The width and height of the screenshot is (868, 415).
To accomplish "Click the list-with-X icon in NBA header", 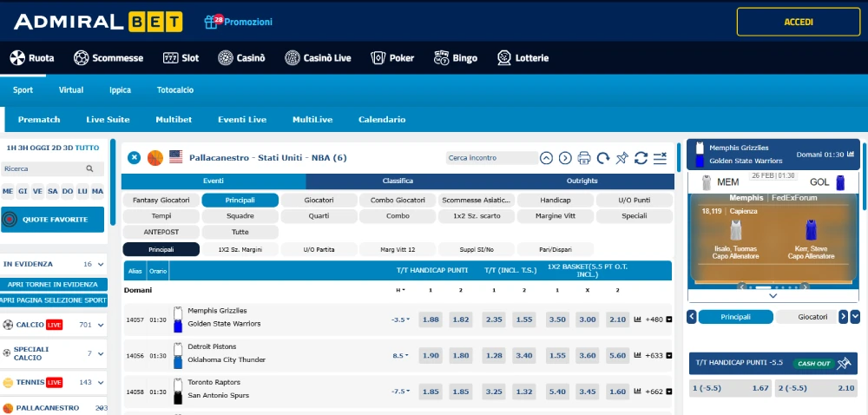I will click(660, 158).
